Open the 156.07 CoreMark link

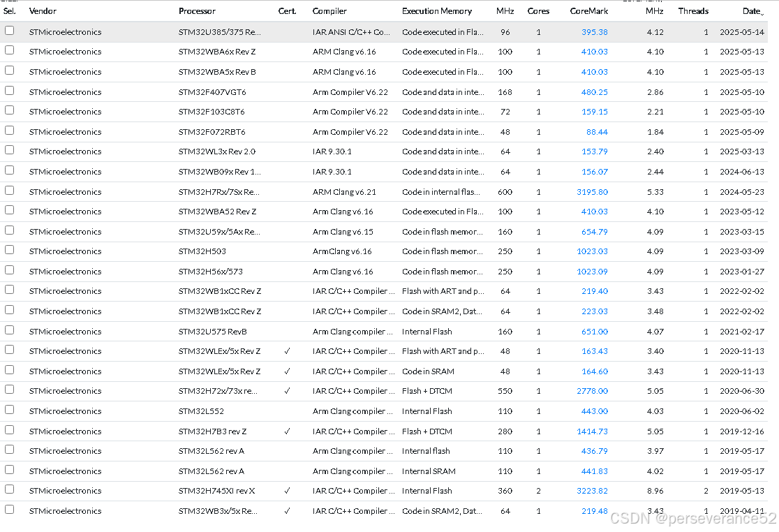coord(595,172)
